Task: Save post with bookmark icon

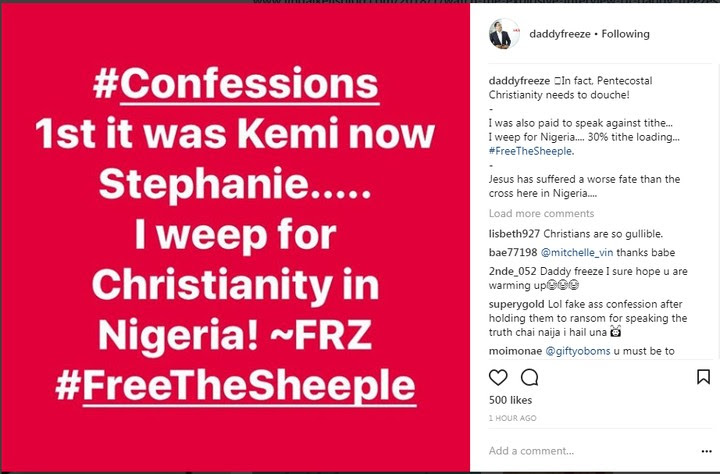Action: click(x=703, y=377)
